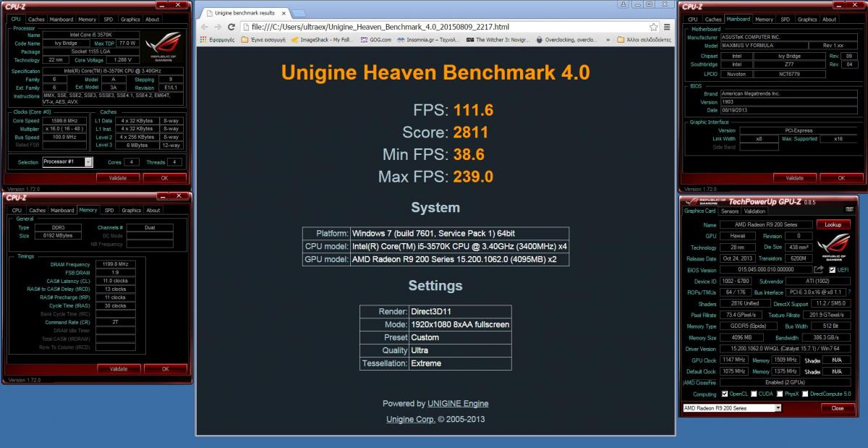This screenshot has width=868, height=448.
Task: Switch to Validation tab in GPU-Z
Action: [x=754, y=211]
